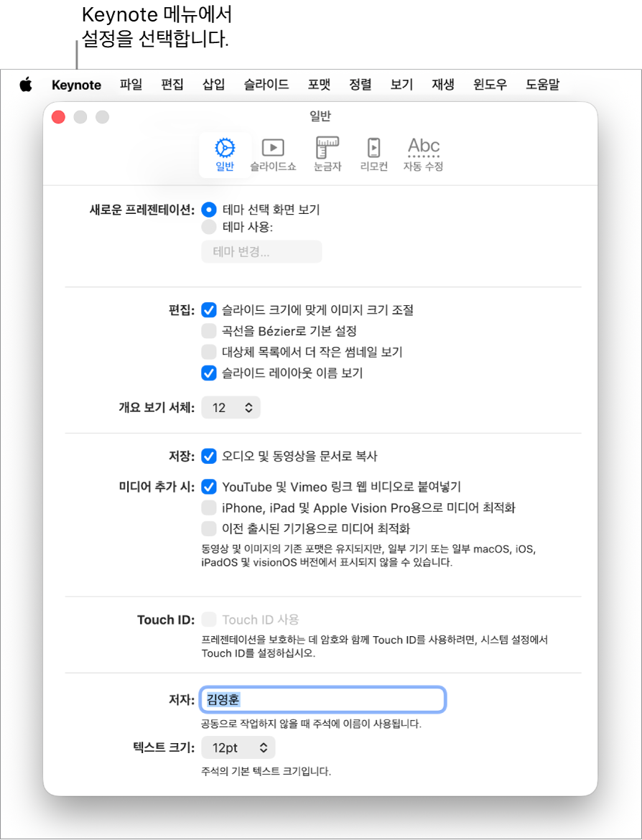Open the 리모컨 remote settings pane

click(x=373, y=154)
